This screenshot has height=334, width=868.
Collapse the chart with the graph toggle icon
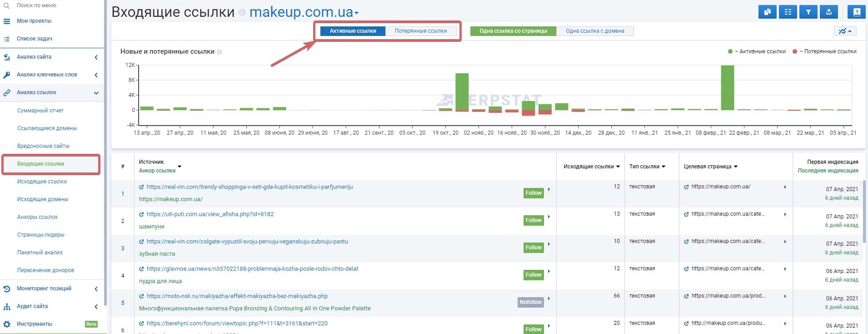(845, 31)
